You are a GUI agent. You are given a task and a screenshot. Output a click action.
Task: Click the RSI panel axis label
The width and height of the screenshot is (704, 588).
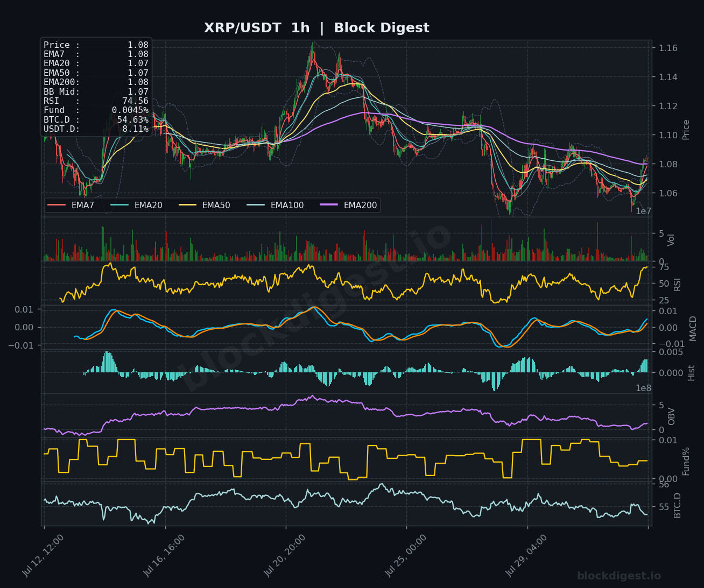pos(677,284)
